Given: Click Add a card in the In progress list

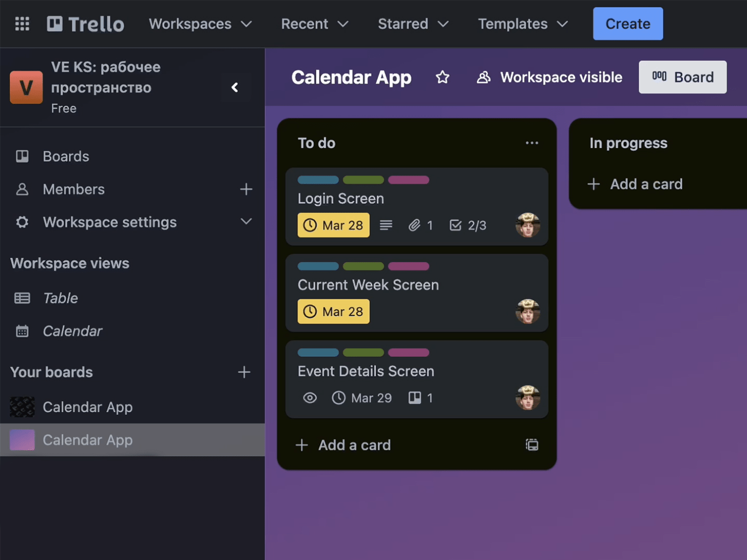Looking at the screenshot, I should tap(646, 184).
